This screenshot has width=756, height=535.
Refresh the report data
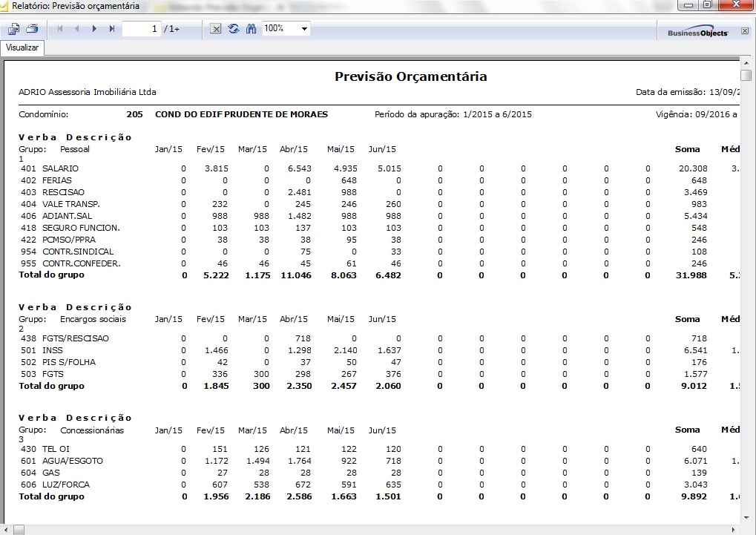coord(234,29)
